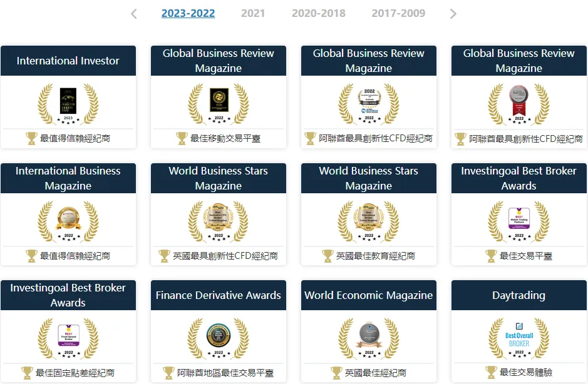This screenshot has width=588, height=384.
Task: Click the 最佳移動交易平臺 caption
Action: [225, 139]
